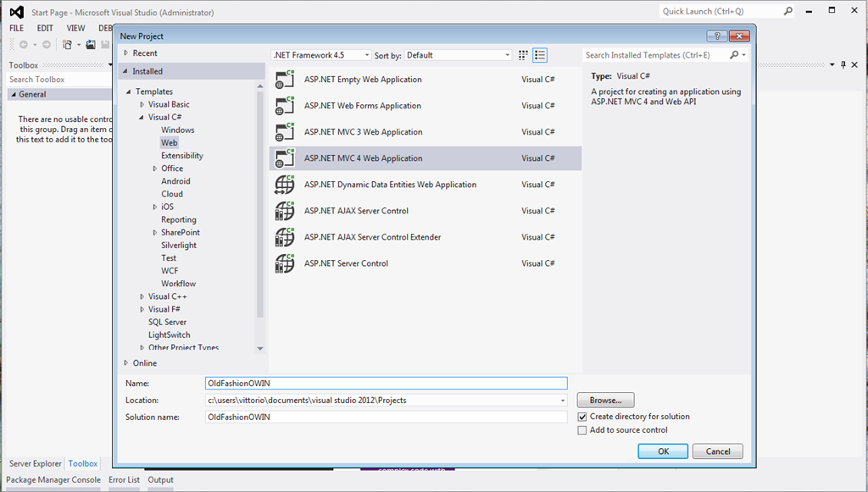Select the Silverlight template category
This screenshot has height=492, width=868.
click(x=179, y=246)
